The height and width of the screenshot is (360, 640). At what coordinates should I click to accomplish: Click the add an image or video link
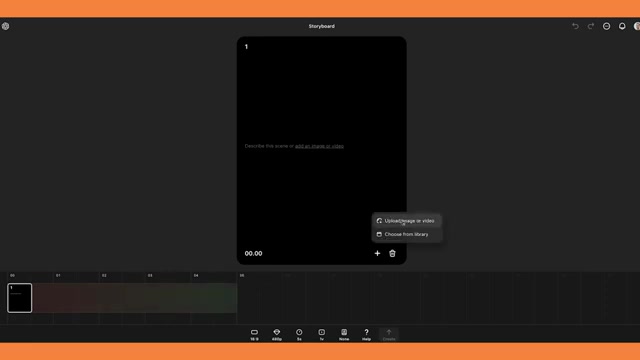pyautogui.click(x=319, y=146)
